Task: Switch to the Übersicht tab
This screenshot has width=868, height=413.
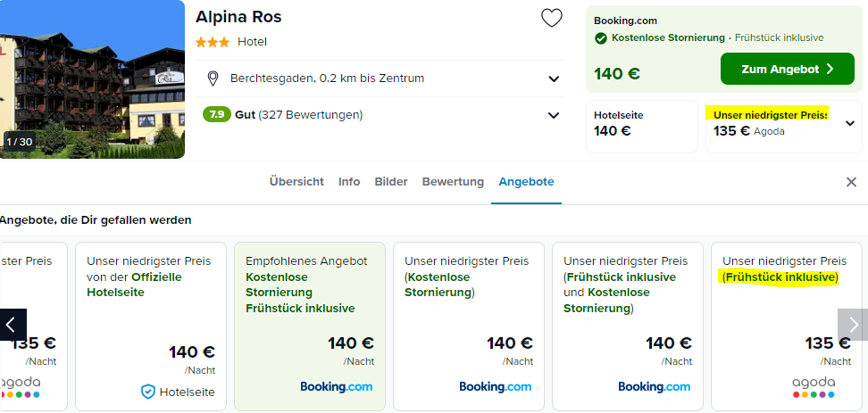Action: tap(296, 181)
